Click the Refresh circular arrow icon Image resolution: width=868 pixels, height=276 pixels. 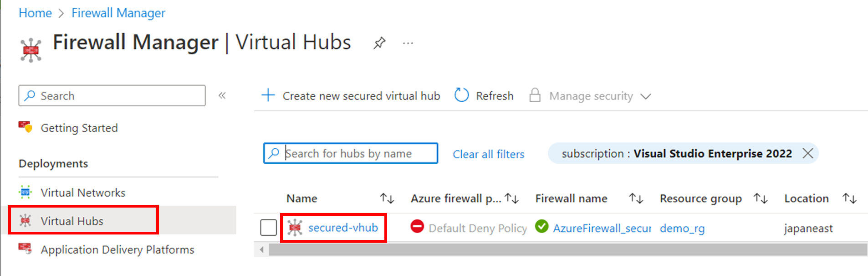tap(461, 95)
